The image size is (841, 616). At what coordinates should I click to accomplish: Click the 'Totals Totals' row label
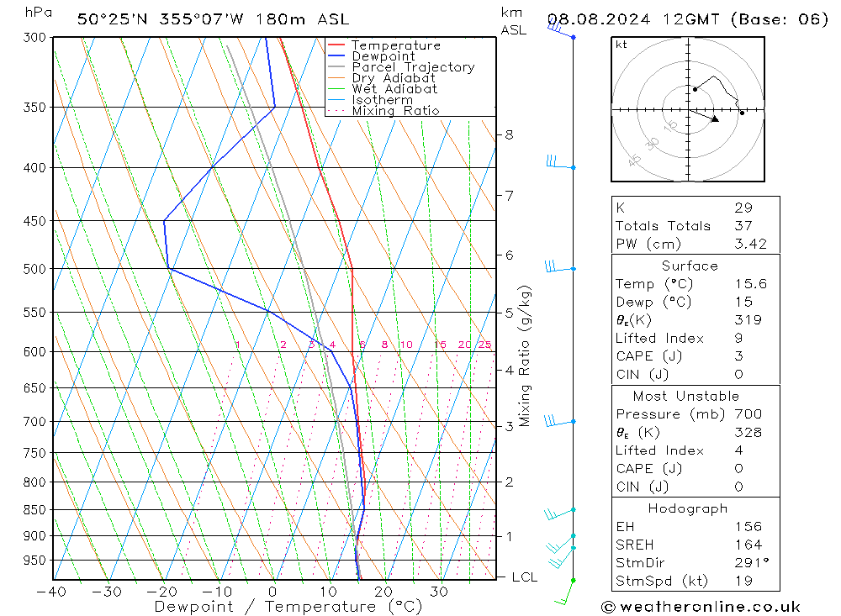click(663, 226)
